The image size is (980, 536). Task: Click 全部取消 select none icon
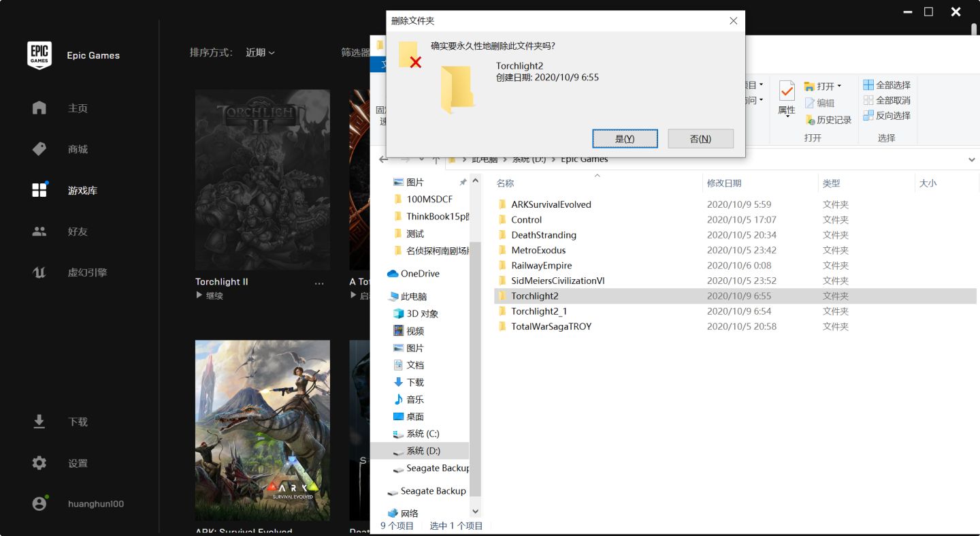pos(868,100)
